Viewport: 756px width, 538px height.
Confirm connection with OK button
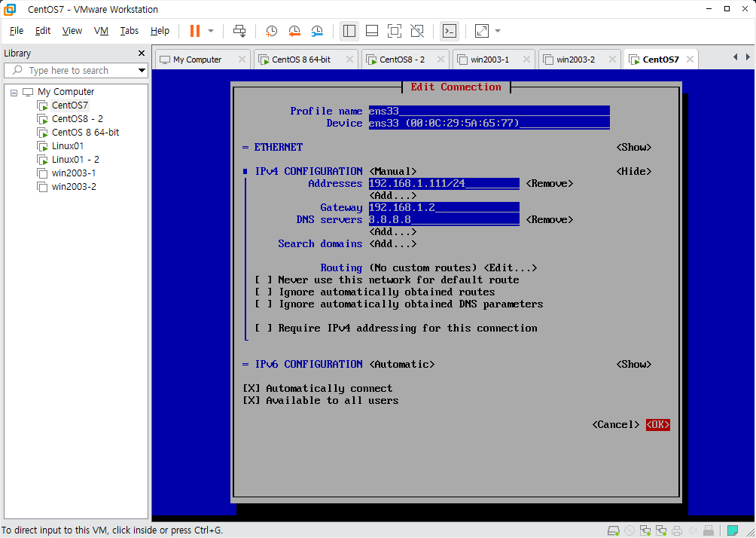pos(658,425)
